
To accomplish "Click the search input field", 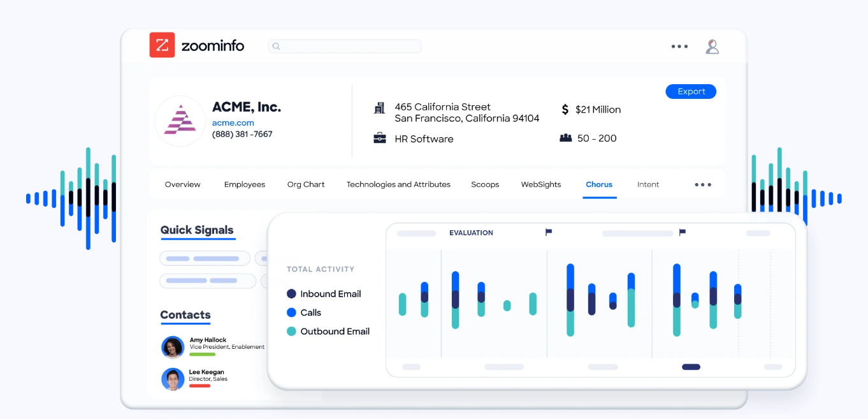I will pos(345,46).
